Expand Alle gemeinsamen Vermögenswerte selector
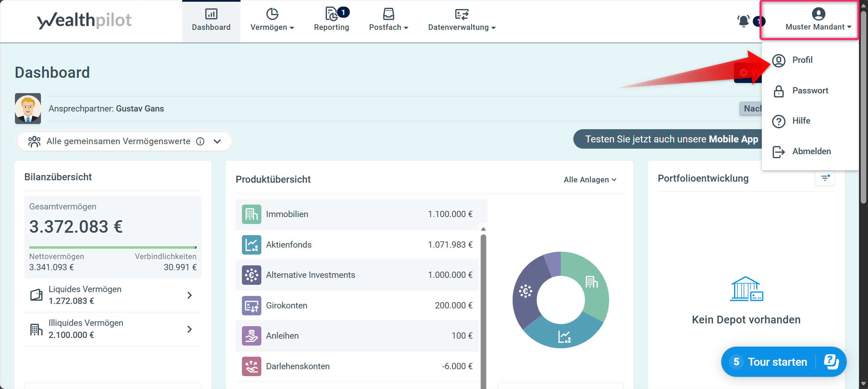 pyautogui.click(x=217, y=141)
